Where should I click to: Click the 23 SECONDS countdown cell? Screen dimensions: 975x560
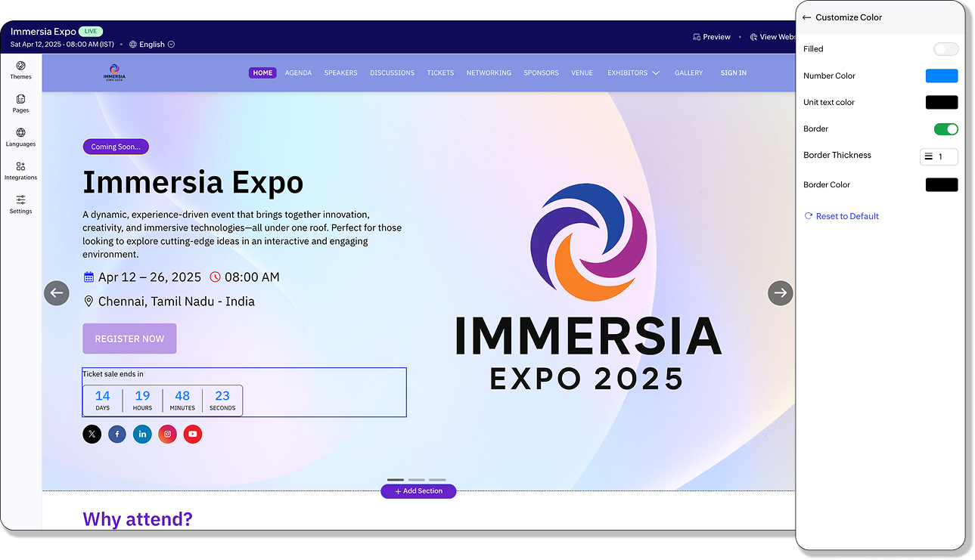(222, 401)
